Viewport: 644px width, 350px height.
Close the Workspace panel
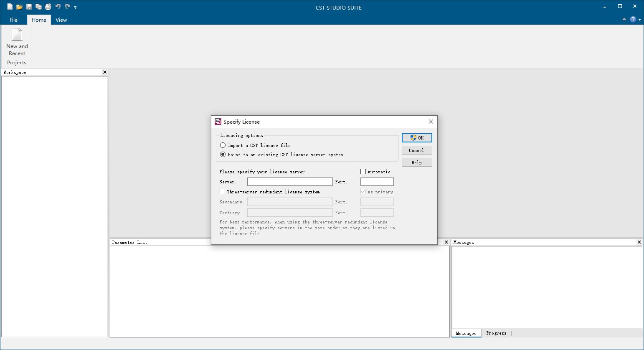click(105, 72)
